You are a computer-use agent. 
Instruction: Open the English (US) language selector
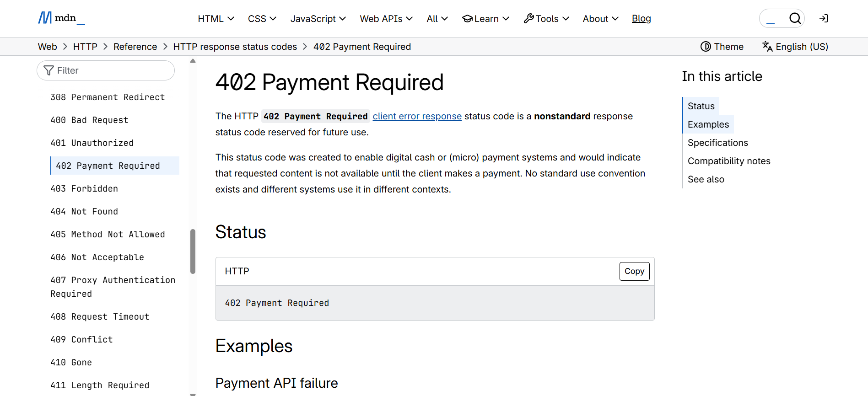[795, 47]
